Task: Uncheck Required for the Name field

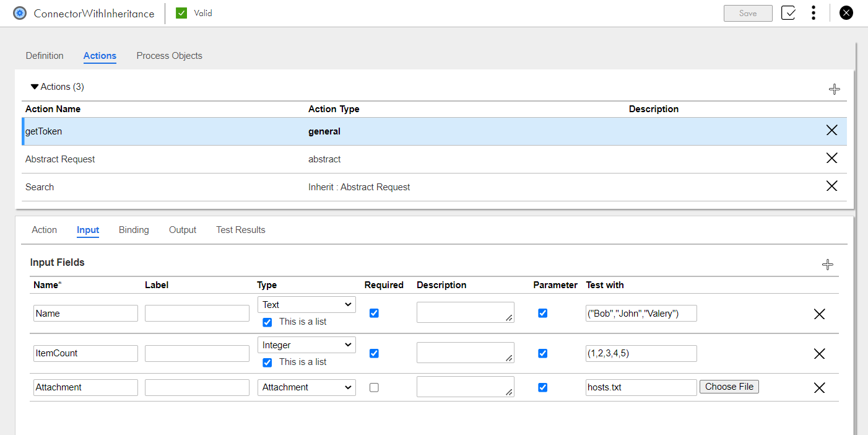Action: pos(374,313)
